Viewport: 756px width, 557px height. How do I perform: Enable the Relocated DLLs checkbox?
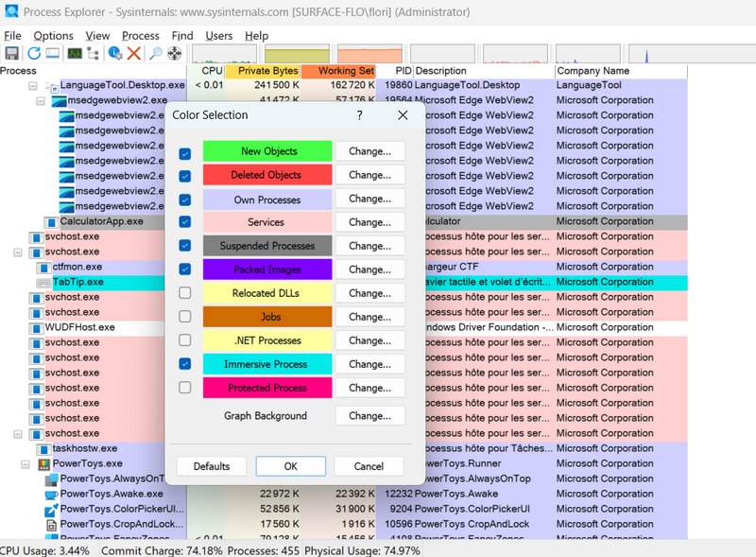click(x=185, y=293)
